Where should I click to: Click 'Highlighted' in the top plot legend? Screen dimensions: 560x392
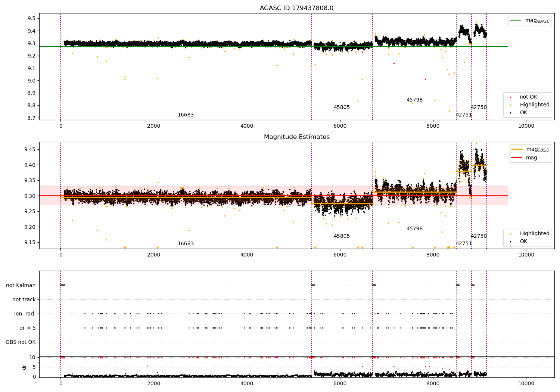pyautogui.click(x=535, y=105)
